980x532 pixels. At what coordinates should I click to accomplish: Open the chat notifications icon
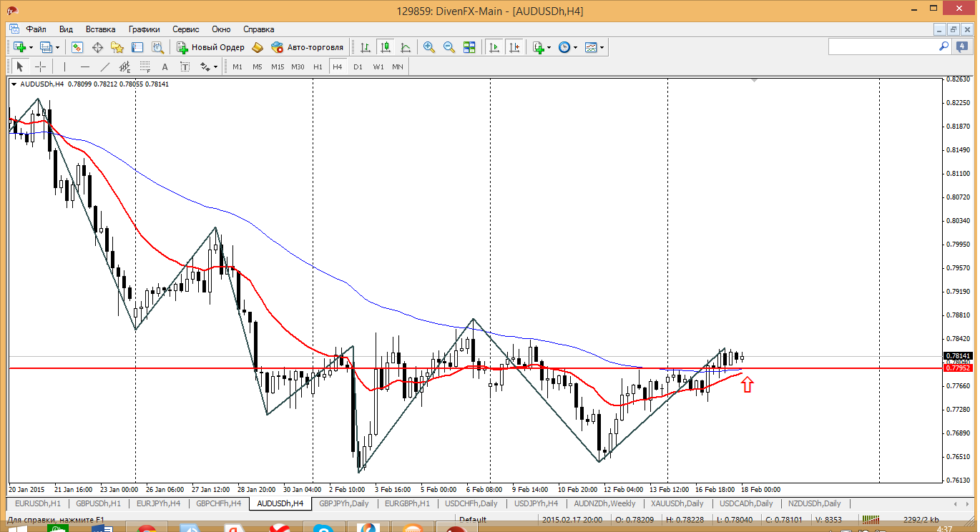(x=962, y=46)
